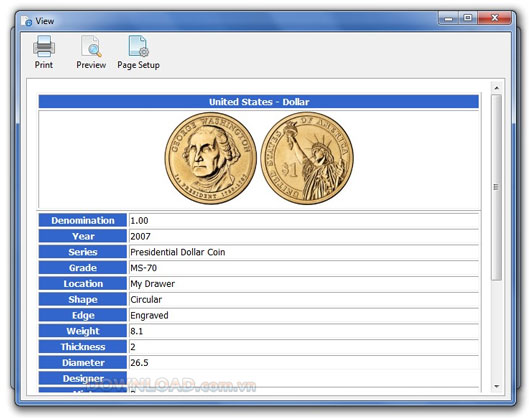Image resolution: width=530 pixels, height=418 pixels.
Task: Select Presidential Dollar Coin text
Action: 178,252
